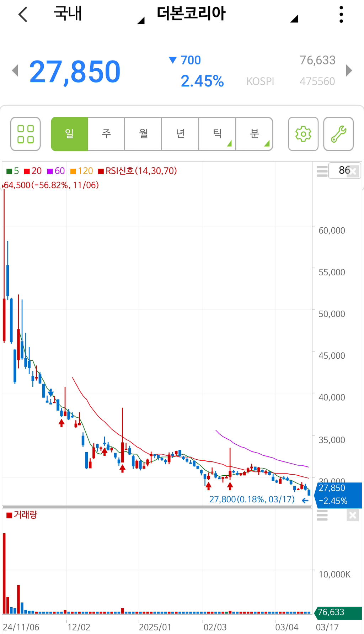Tap the 2.45% change rate
The height and width of the screenshot is (634, 364).
tap(202, 81)
